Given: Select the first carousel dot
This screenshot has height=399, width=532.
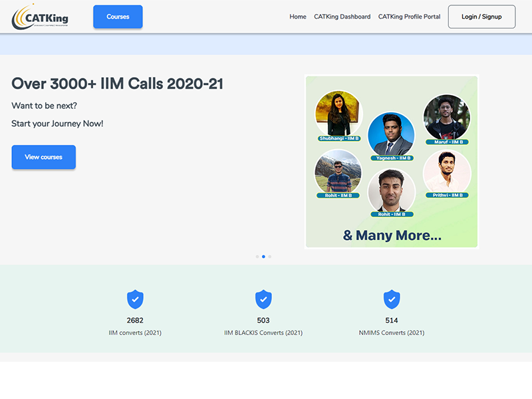Looking at the screenshot, I should 257,257.
